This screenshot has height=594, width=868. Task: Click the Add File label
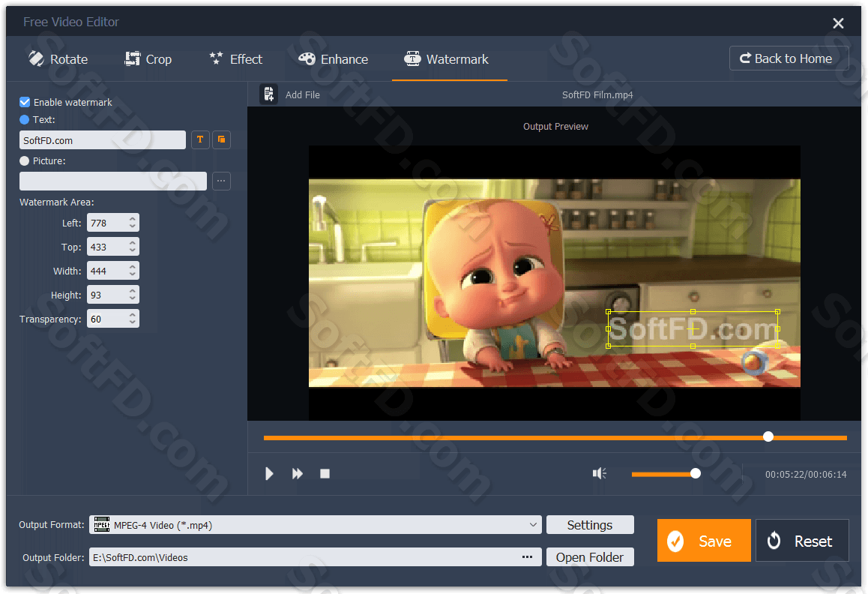coord(303,94)
